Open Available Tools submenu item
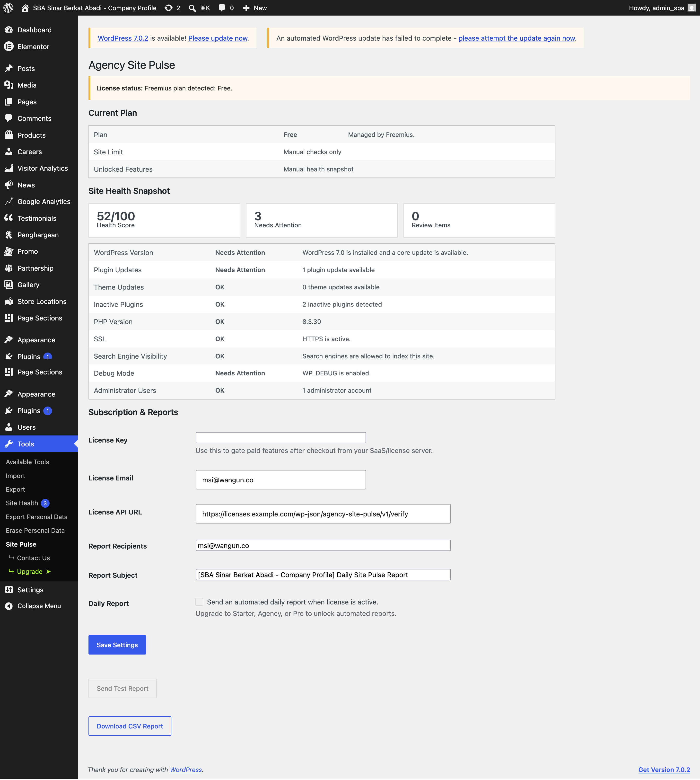Viewport: 700px width, 780px height. 27,462
